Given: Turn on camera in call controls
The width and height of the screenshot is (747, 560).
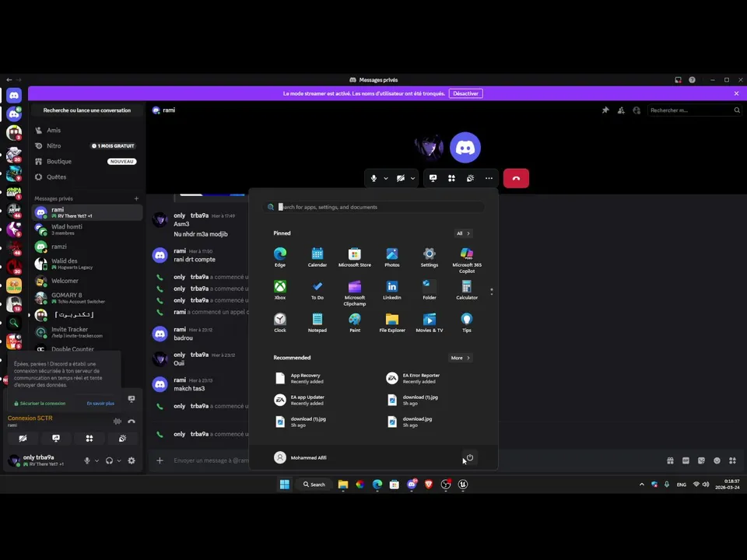Looking at the screenshot, I should (x=401, y=178).
